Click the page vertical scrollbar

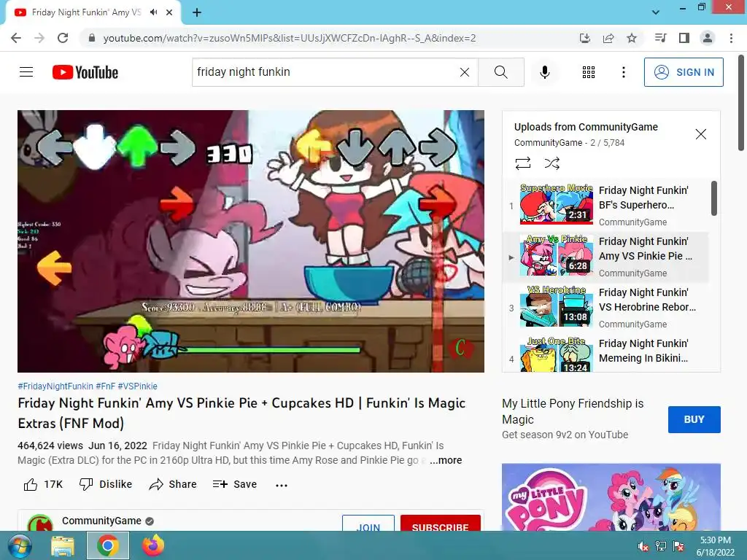(742, 103)
